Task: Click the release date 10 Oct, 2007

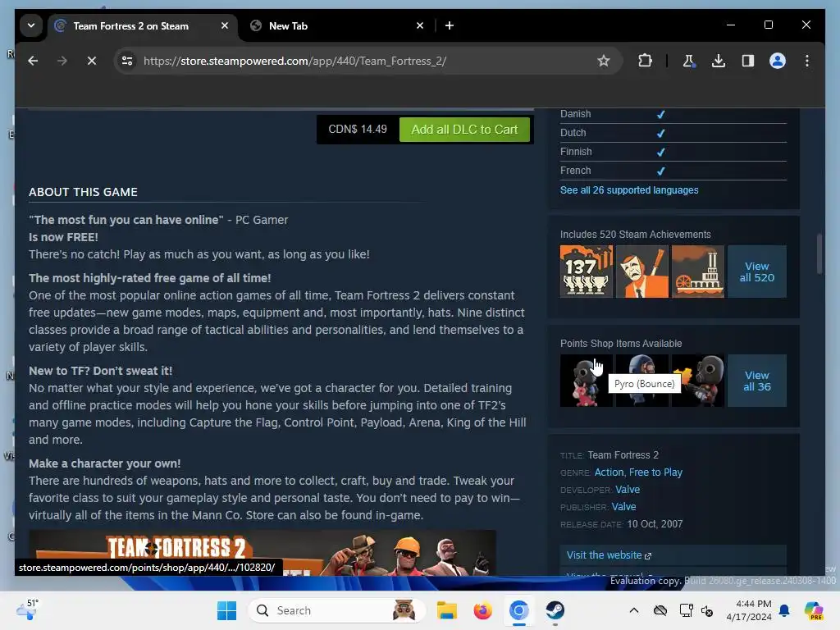Action: [655, 524]
